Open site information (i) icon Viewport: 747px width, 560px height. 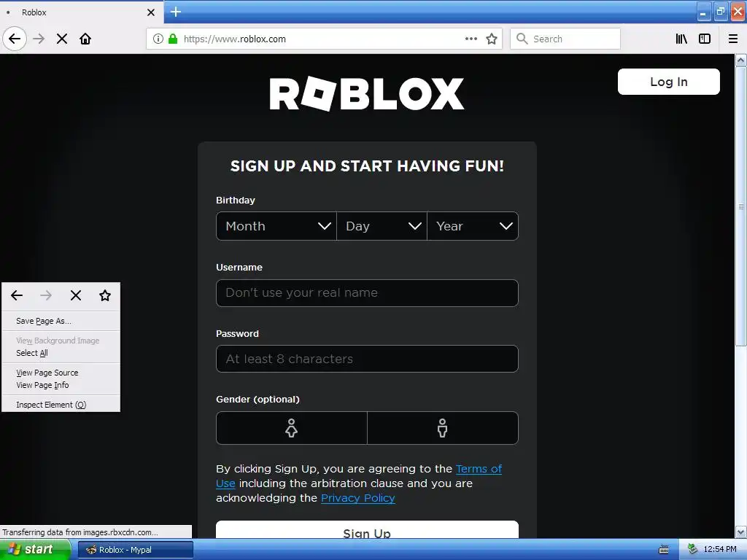[x=158, y=39]
